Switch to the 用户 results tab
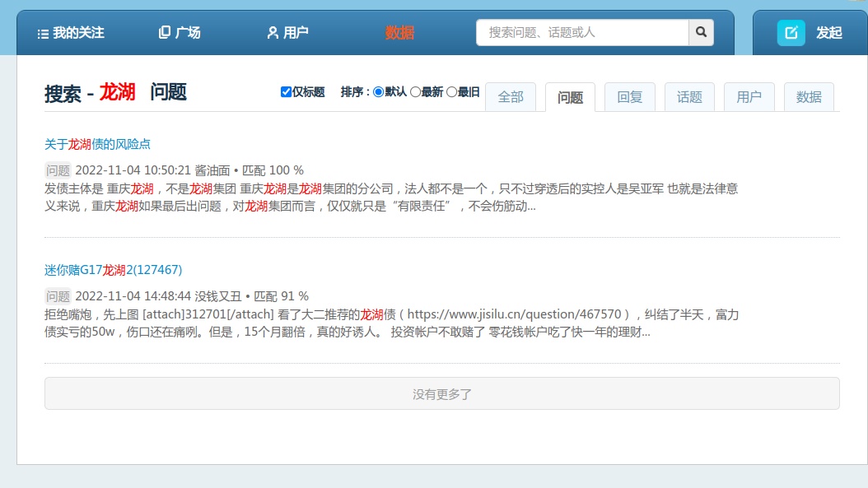The width and height of the screenshot is (868, 488). tap(749, 97)
